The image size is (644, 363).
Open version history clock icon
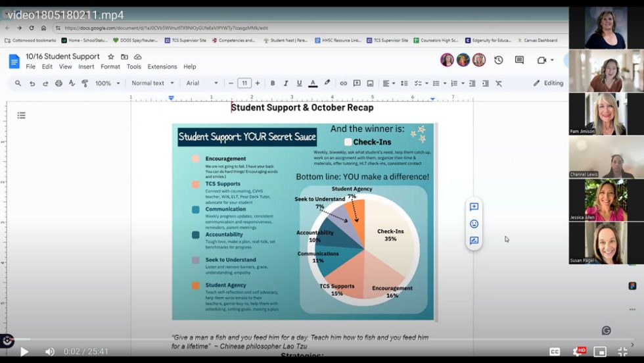pos(499,60)
